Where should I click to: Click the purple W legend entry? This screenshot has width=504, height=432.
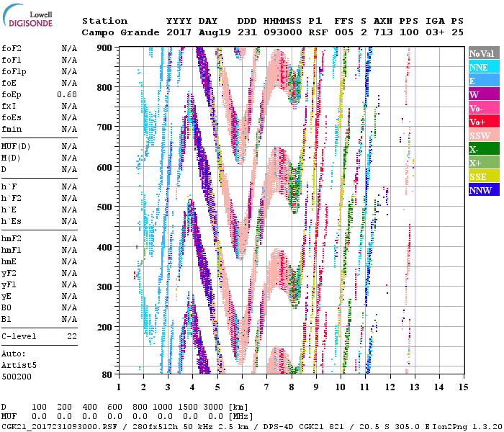click(484, 95)
